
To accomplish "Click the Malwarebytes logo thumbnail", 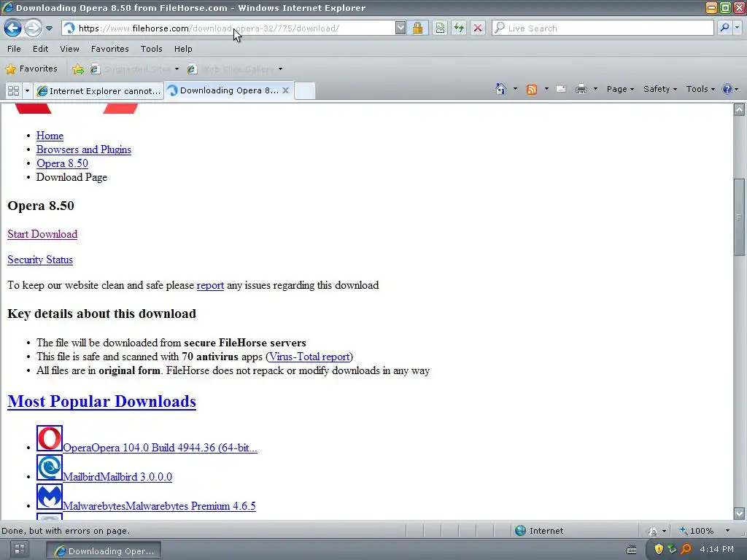I will (50, 497).
